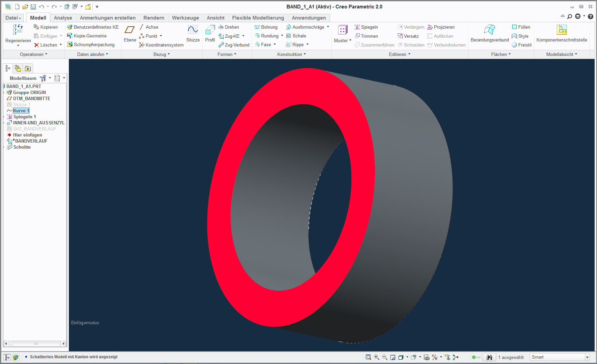The width and height of the screenshot is (597, 364).
Task: Zoom out using the magnifier minus icon
Action: (385, 357)
